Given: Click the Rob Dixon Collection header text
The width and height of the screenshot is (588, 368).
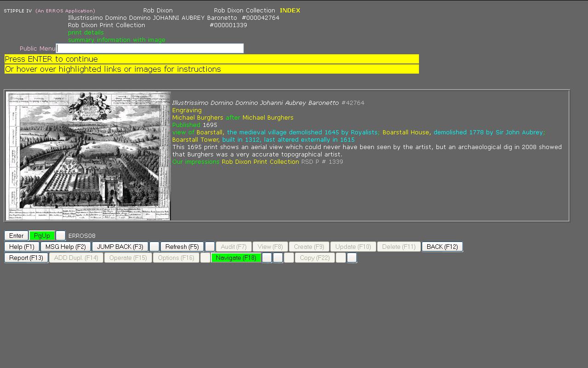Looking at the screenshot, I should coord(244,10).
